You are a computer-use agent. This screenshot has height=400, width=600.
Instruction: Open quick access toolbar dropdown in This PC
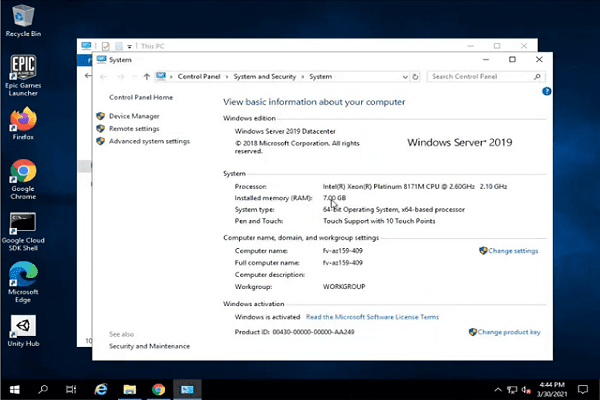tap(130, 46)
